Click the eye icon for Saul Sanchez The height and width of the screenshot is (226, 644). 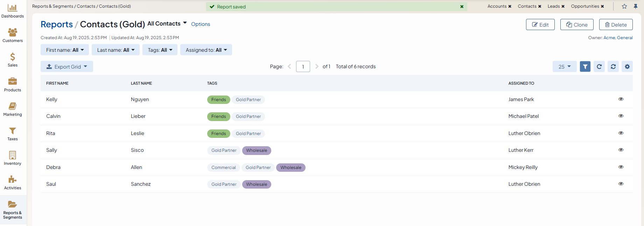tap(621, 184)
